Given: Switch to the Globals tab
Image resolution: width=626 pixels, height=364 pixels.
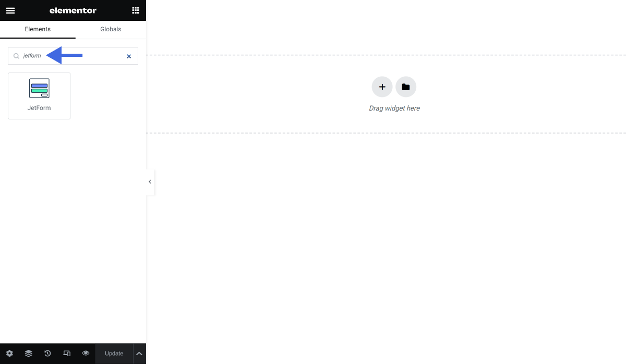Looking at the screenshot, I should (110, 29).
